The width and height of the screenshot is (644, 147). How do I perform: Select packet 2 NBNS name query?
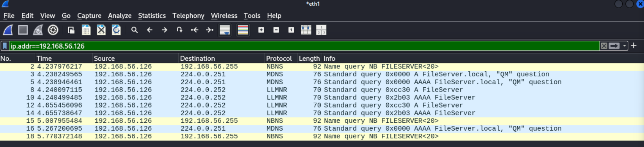322,66
